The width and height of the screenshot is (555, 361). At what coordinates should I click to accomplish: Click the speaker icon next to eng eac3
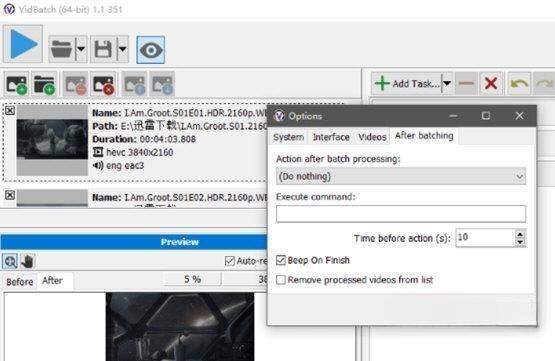coord(98,165)
